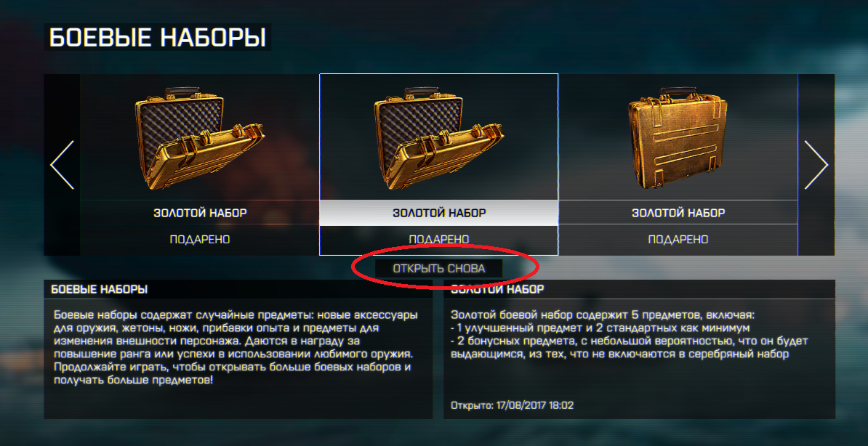Click the paragraph starting Боевые наборы содержат

point(236,347)
